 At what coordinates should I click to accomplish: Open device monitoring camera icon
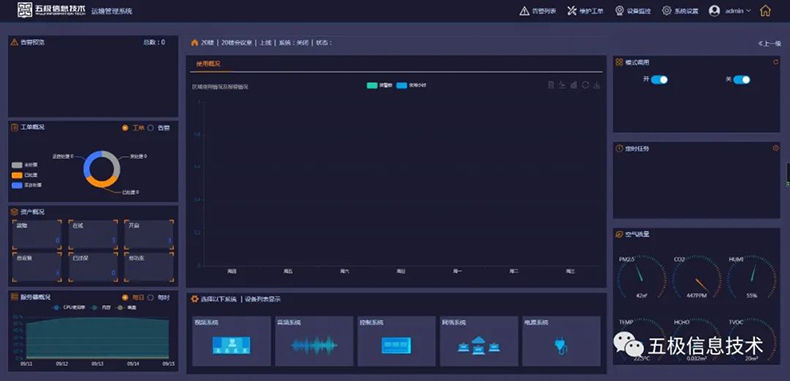[x=620, y=11]
